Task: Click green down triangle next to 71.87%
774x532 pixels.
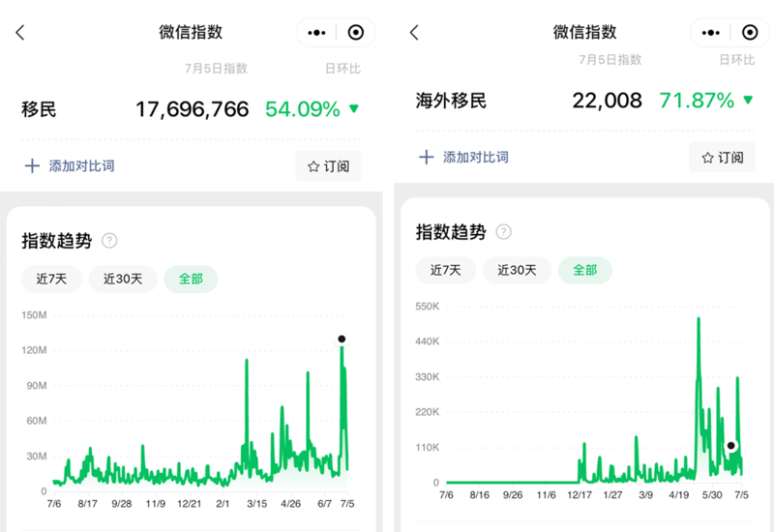Action: 748,101
